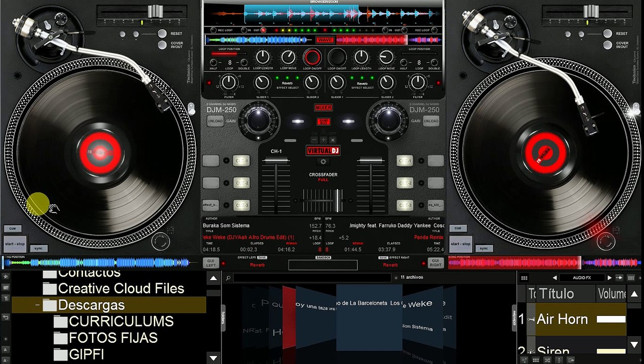Click the left deck COVER IN/OUT button
Viewport: 644px width, 364px height.
click(x=162, y=45)
